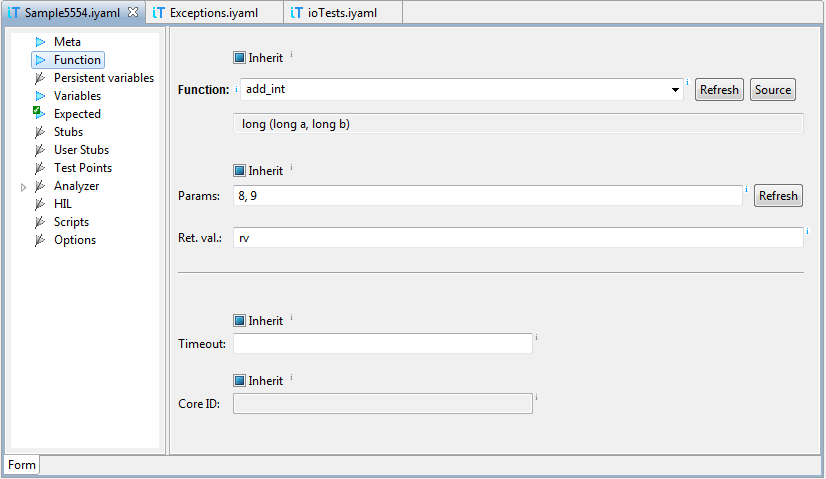Click the Meta section arrow icon
This screenshot has width=826, height=479.
(x=40, y=42)
